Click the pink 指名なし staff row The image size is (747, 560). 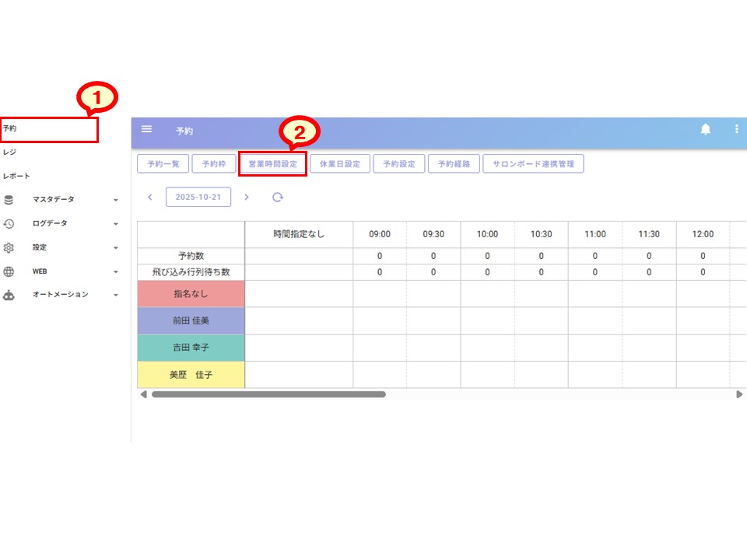(191, 294)
